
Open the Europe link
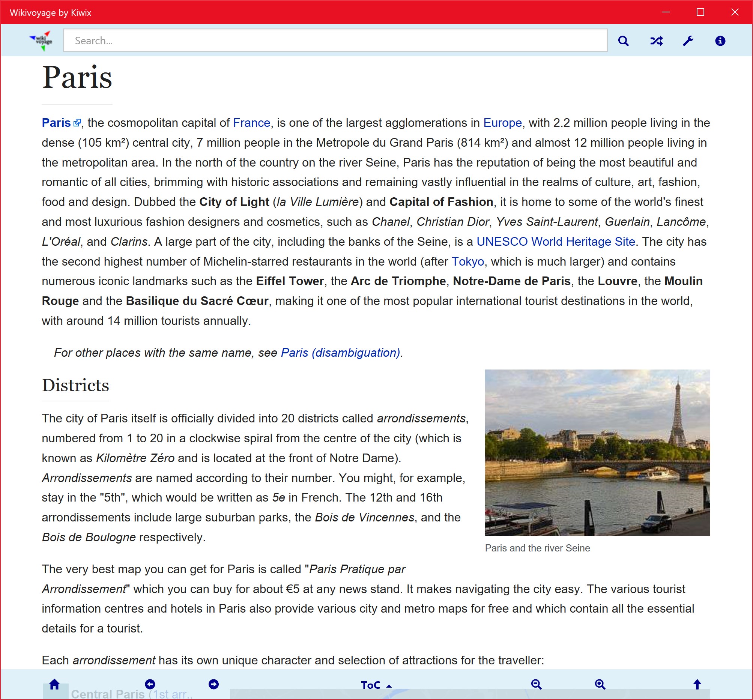point(502,123)
